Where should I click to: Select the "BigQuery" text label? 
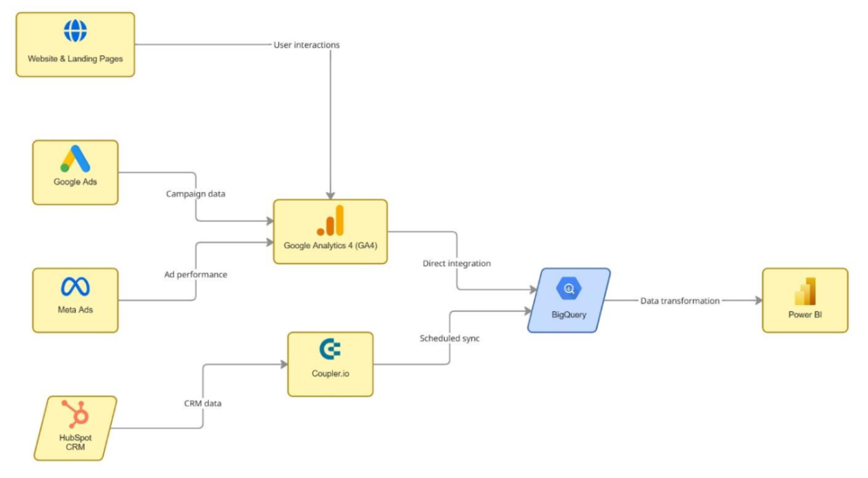point(569,315)
